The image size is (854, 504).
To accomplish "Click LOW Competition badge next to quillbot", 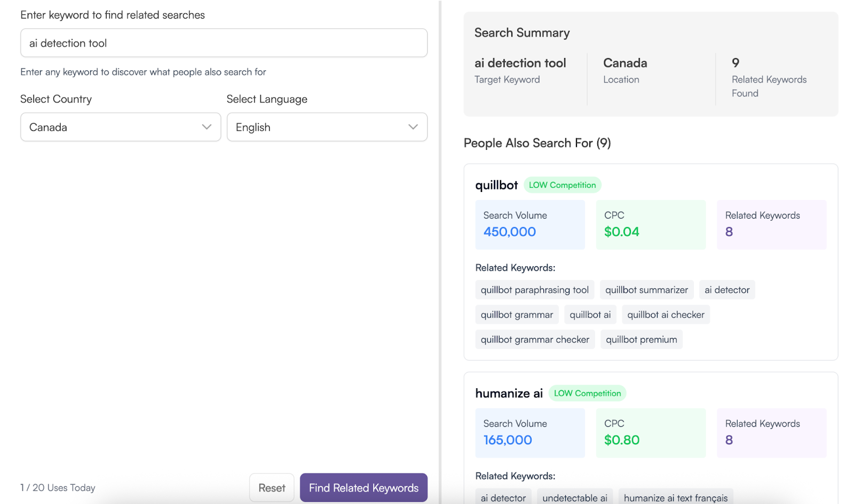I will click(x=563, y=185).
